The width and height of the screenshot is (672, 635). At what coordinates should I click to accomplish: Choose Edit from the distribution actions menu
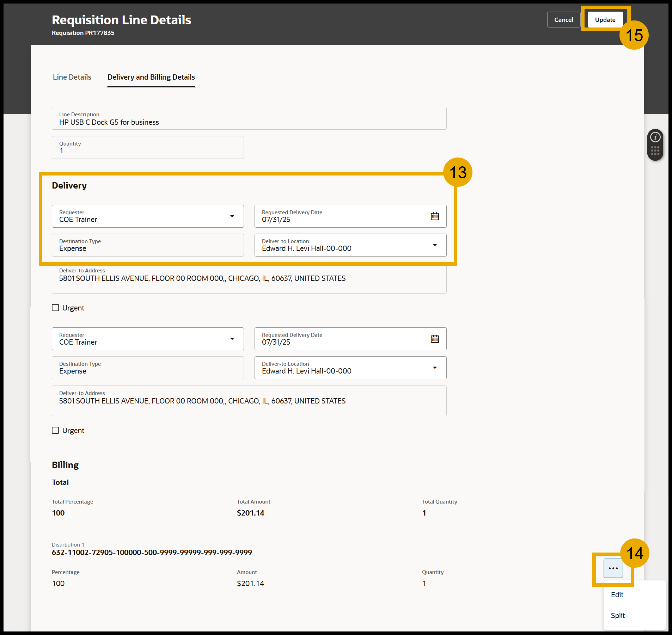[617, 595]
